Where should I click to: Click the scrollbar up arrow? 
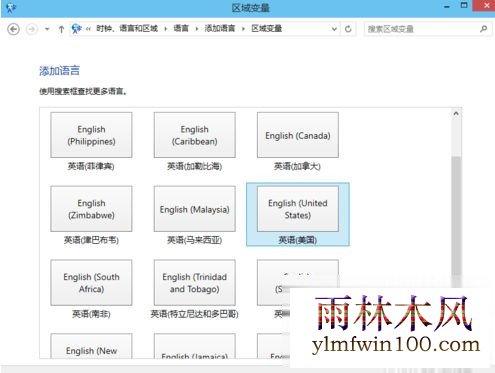(456, 114)
